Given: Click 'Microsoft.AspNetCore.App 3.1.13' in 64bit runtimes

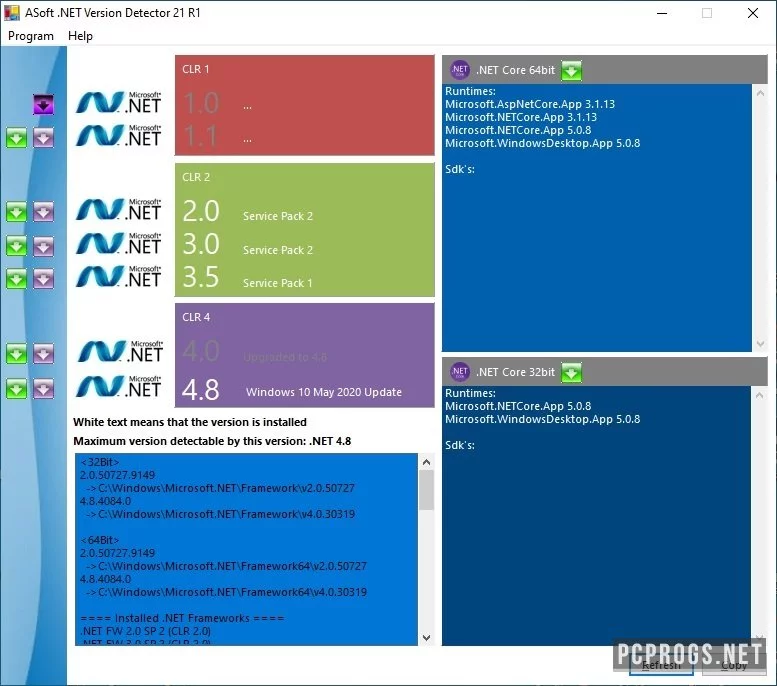Looking at the screenshot, I should [x=530, y=104].
